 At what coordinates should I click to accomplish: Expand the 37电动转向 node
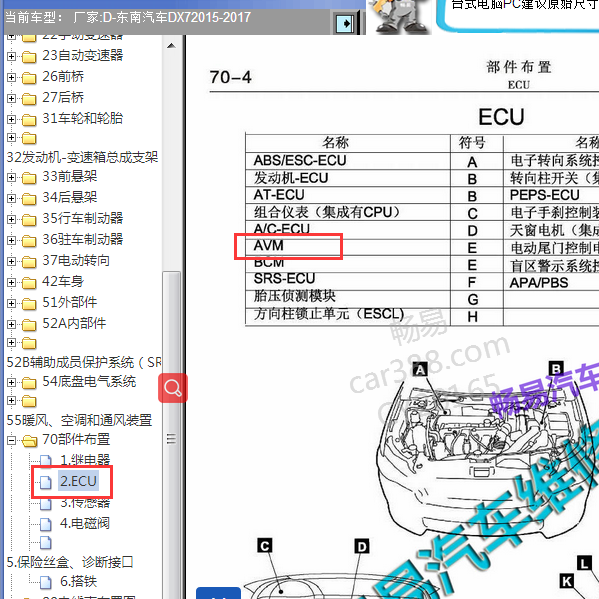coord(11,262)
